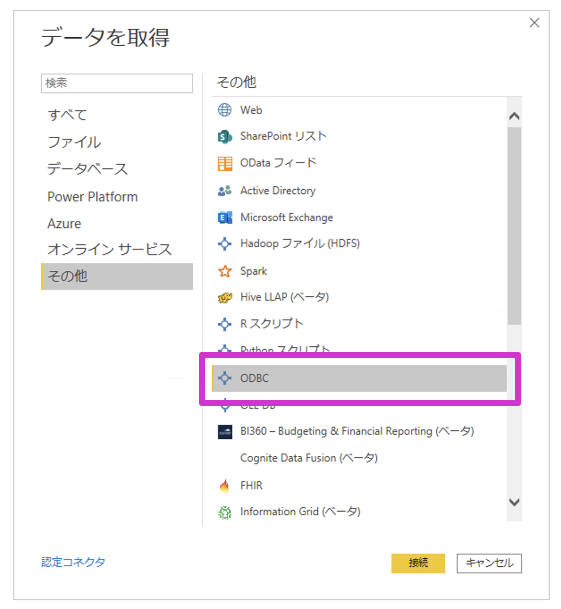Viewport: 561px width, 609px height.
Task: Click the 接続 button
Action: (418, 563)
